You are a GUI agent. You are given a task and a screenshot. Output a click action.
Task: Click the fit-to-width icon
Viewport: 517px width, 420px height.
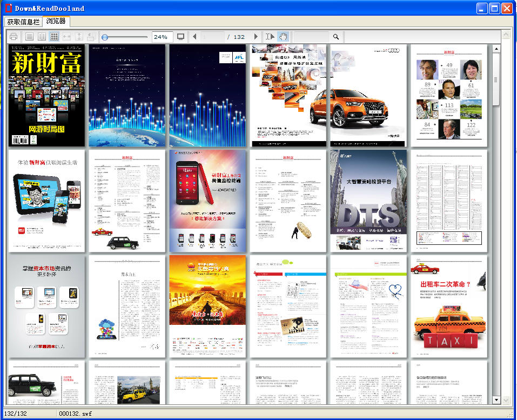coord(66,37)
